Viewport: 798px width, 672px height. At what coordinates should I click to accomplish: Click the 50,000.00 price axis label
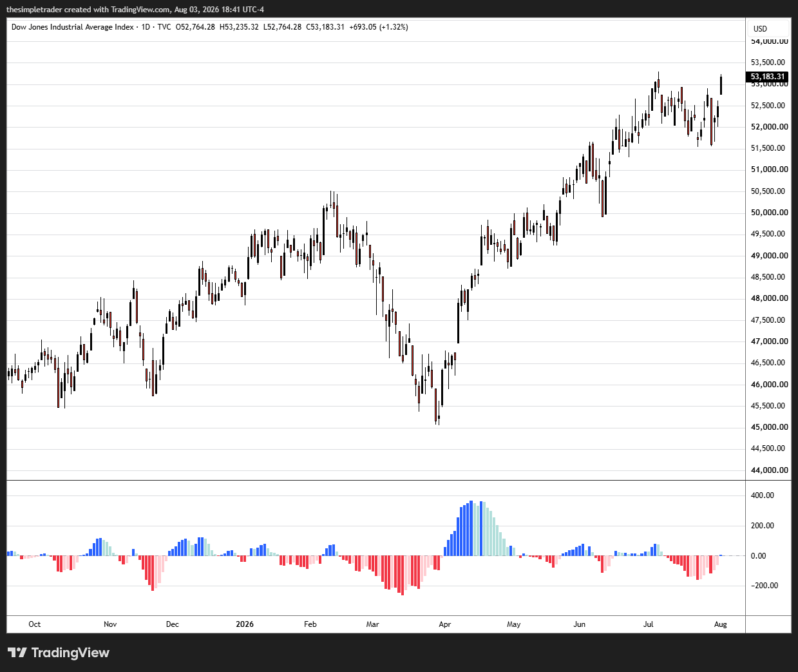pyautogui.click(x=770, y=213)
